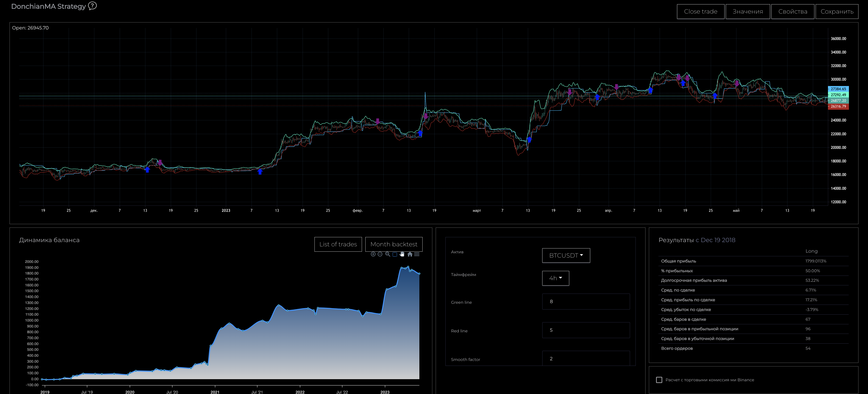
Task: Click the Long column header in results
Action: pyautogui.click(x=811, y=251)
